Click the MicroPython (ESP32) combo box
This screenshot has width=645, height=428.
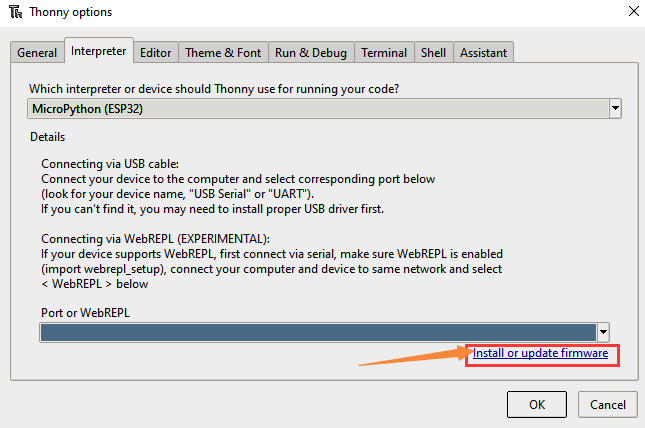coord(324,109)
